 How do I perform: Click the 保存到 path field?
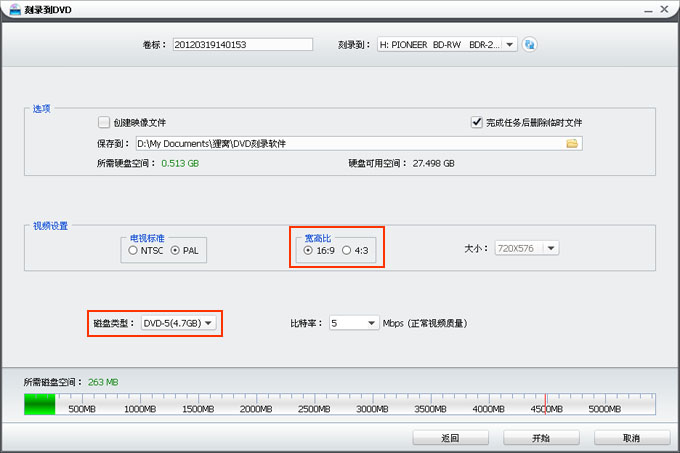click(x=359, y=143)
